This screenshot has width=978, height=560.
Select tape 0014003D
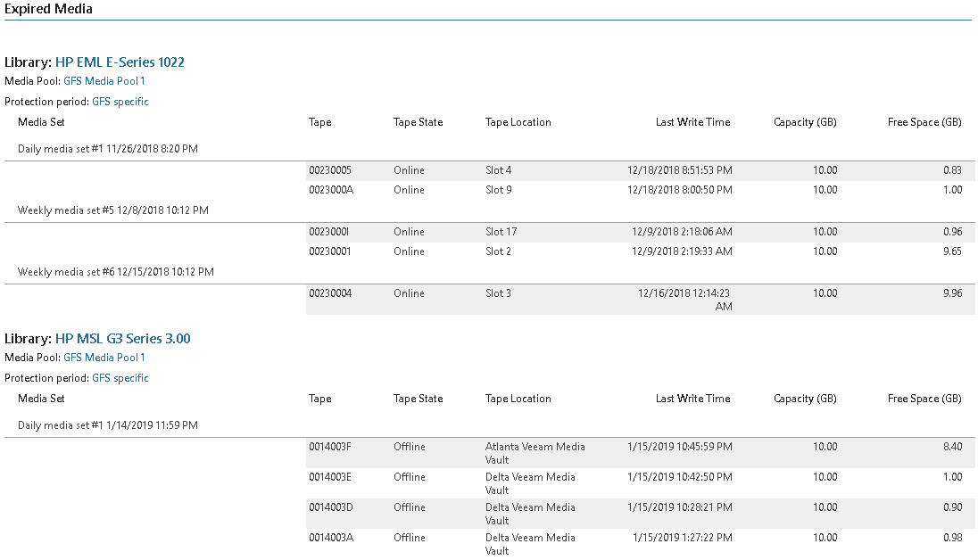pos(330,507)
